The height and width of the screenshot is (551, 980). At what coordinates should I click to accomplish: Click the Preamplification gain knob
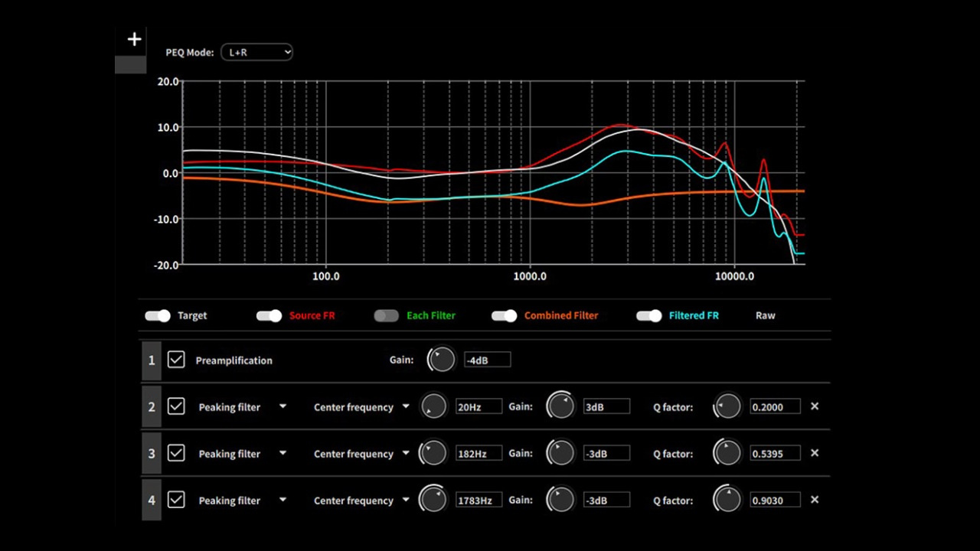442,360
